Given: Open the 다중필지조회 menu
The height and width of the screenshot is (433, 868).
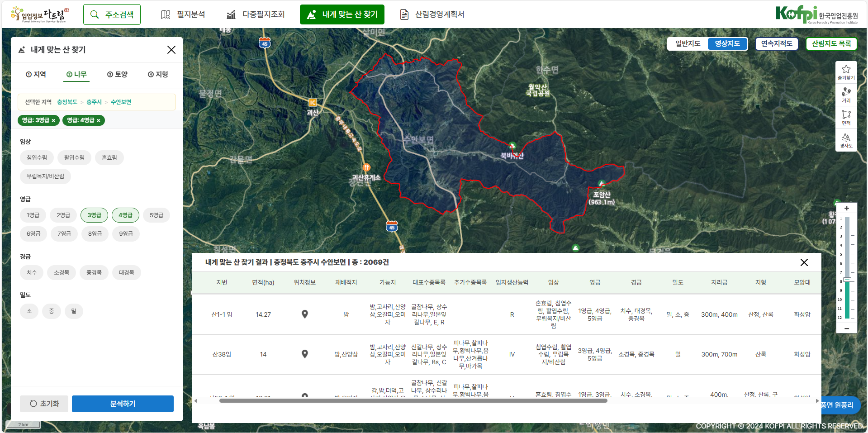Looking at the screenshot, I should [256, 14].
